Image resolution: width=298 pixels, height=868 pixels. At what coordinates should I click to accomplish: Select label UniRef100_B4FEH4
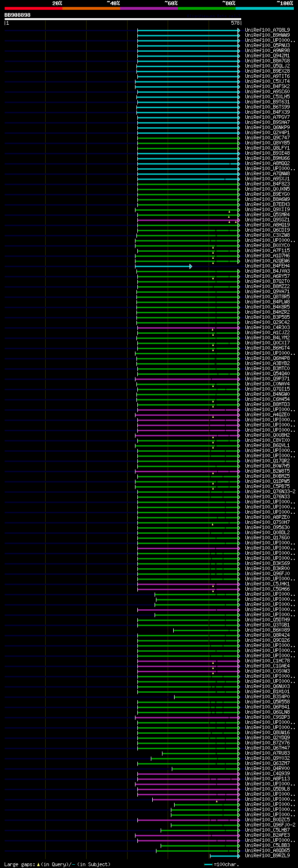pos(267,266)
